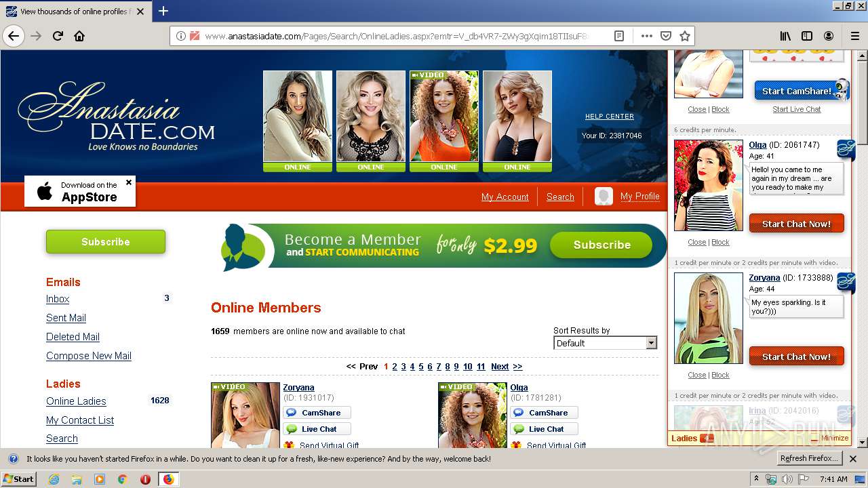Open the video thumbnail of curly-haired lady in header
Screen dimensions: 868x488
click(x=444, y=117)
